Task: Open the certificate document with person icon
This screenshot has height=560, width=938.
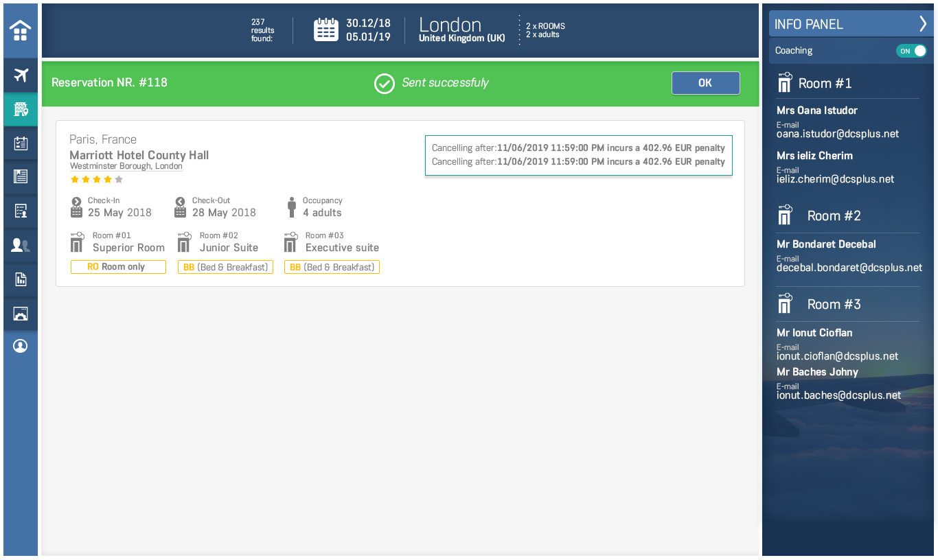Action: click(21, 211)
